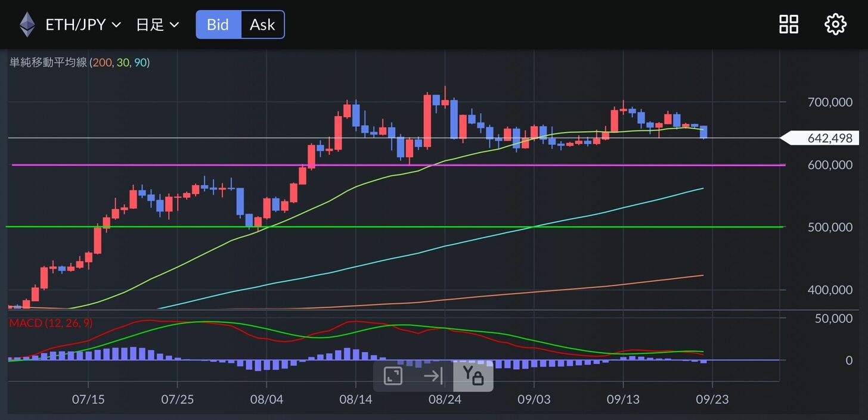Screen dimensions: 868x420
Task: Click the 700,000 price axis label
Action: point(830,102)
